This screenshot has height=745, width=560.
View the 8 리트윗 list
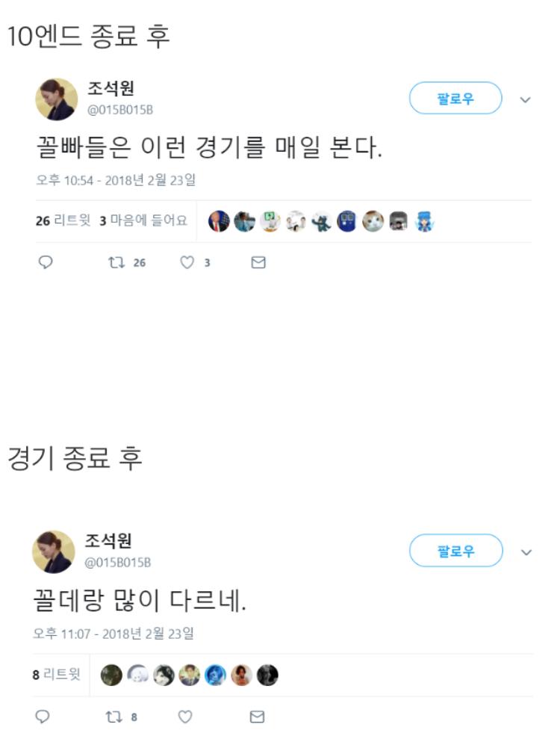click(56, 676)
